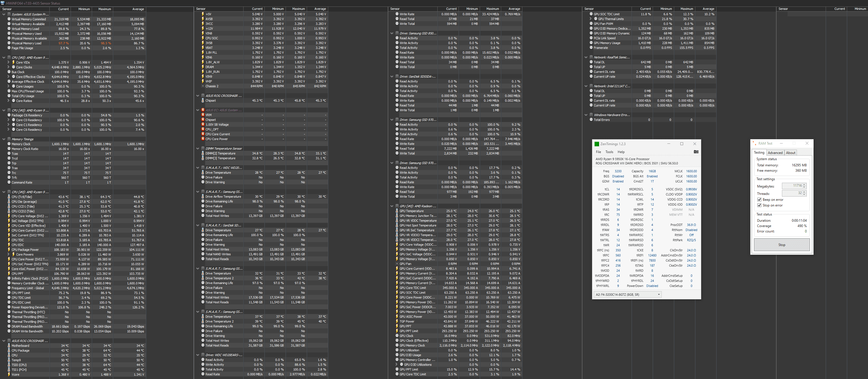Click thermometer icon for CPU (Tctl/Tdie)
This screenshot has height=379, width=868.
tap(9, 197)
